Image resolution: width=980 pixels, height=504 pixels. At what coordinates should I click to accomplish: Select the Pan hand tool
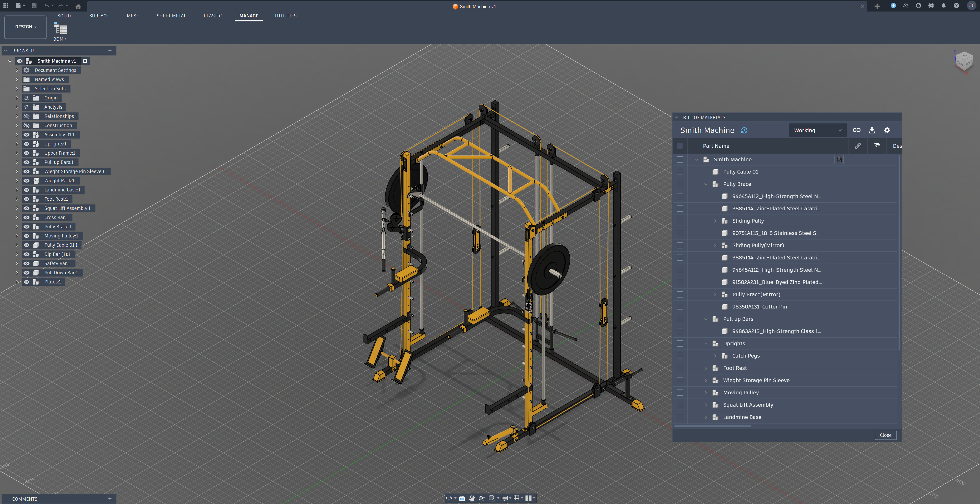[472, 498]
